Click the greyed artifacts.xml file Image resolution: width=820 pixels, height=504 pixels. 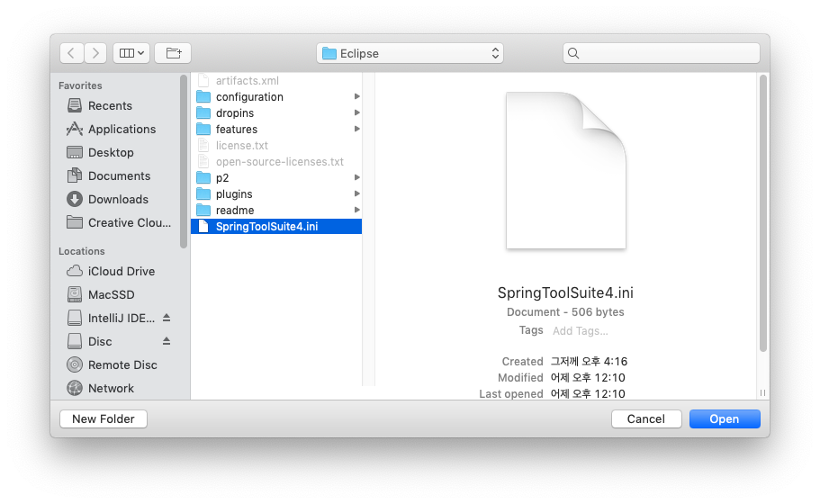point(276,80)
